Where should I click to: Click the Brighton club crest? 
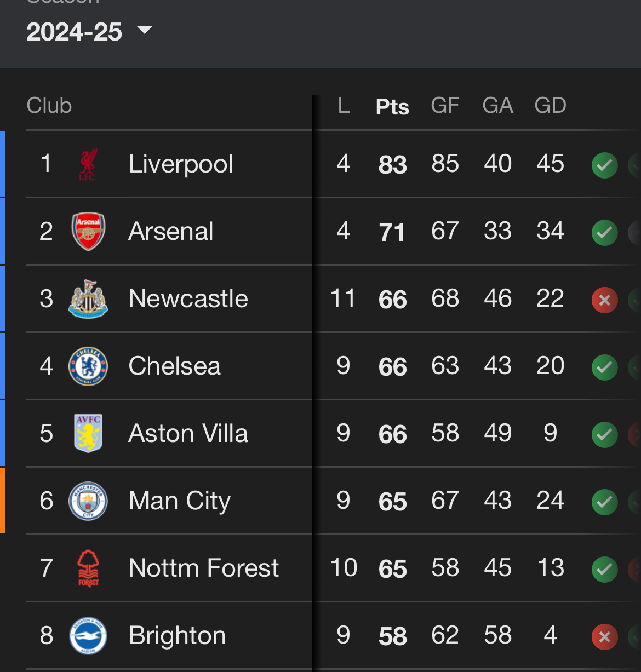tap(88, 635)
